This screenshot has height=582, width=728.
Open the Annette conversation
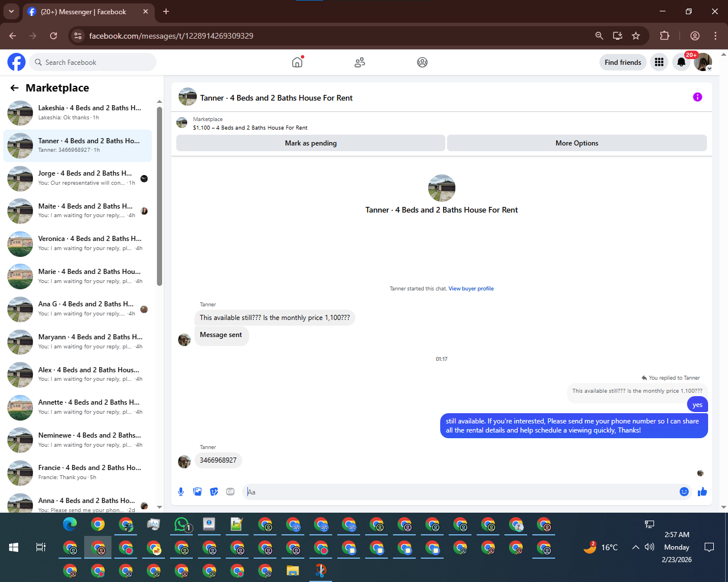pyautogui.click(x=78, y=407)
